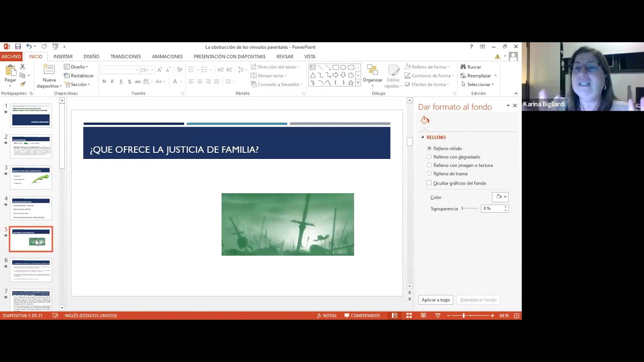Open the REVISAR tab
The width and height of the screenshot is (644, 362).
[284, 57]
